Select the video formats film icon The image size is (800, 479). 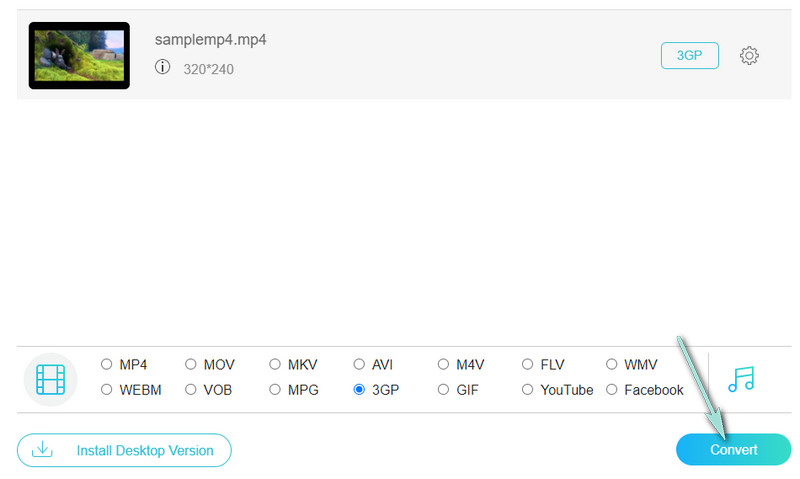tap(51, 379)
